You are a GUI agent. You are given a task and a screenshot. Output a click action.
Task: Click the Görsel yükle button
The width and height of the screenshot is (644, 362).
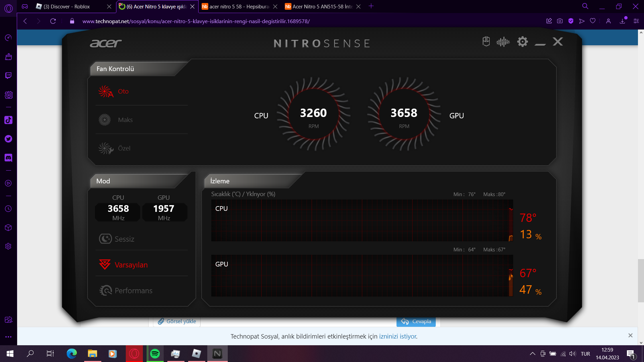[x=177, y=321]
